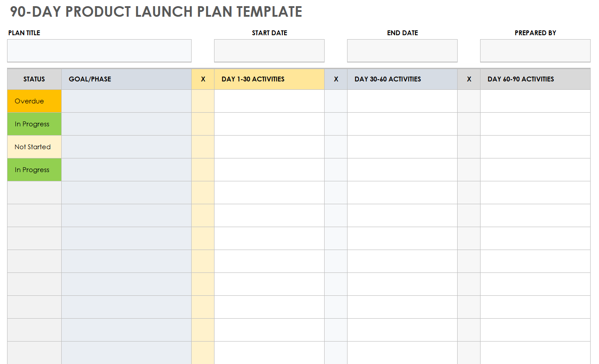Mark the X cell beside Day 1-30 first row
The image size is (599, 364).
click(x=203, y=101)
